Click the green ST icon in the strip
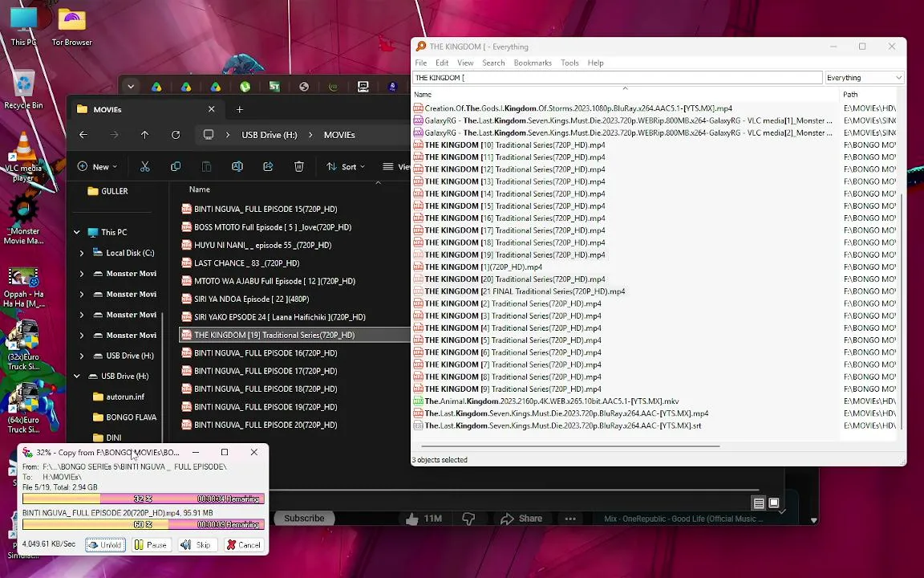Image resolution: width=924 pixels, height=578 pixels. point(274,87)
